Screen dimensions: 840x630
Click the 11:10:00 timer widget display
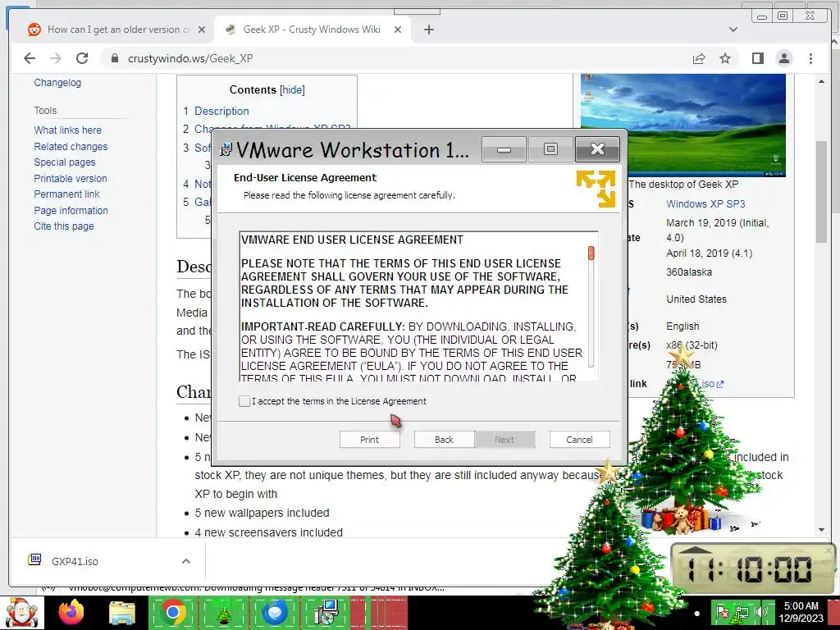point(749,569)
